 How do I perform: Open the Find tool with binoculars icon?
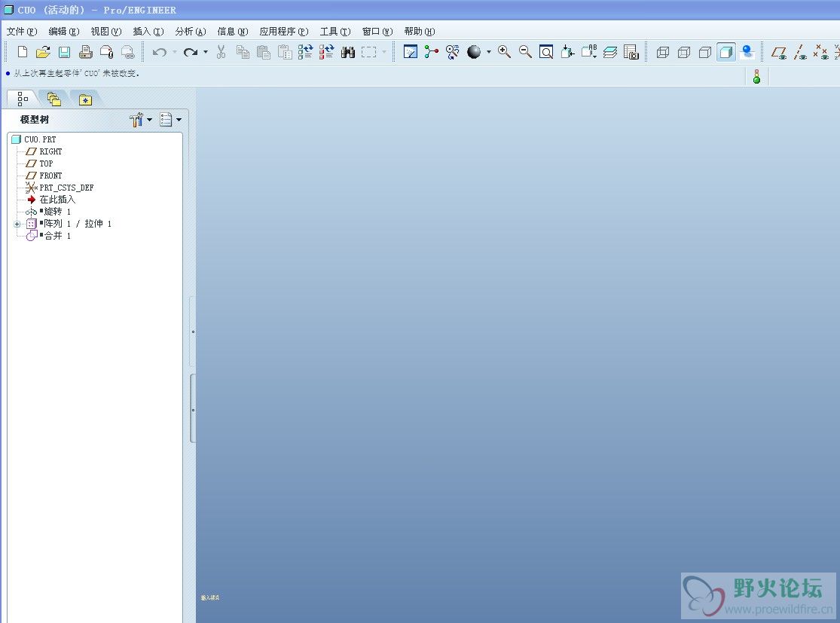point(348,52)
